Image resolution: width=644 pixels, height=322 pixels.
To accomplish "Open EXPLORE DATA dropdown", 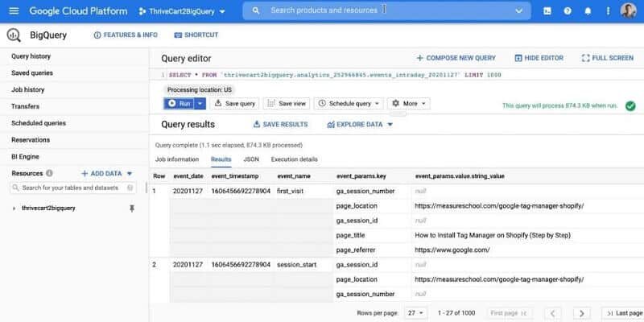I will pyautogui.click(x=360, y=125).
